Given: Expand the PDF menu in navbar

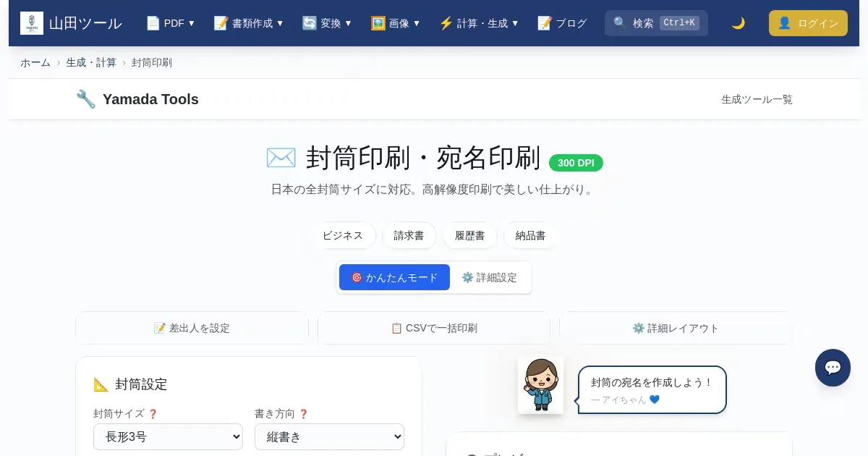Looking at the screenshot, I should (171, 23).
